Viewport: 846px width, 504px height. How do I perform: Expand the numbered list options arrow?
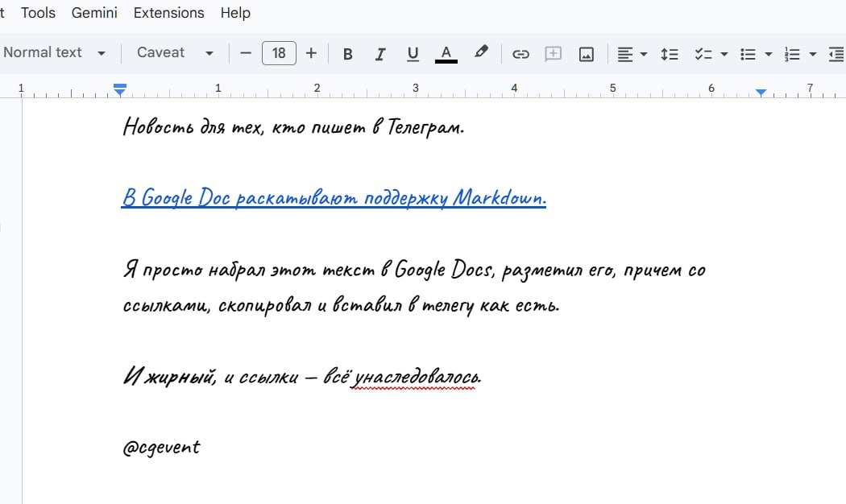point(813,55)
